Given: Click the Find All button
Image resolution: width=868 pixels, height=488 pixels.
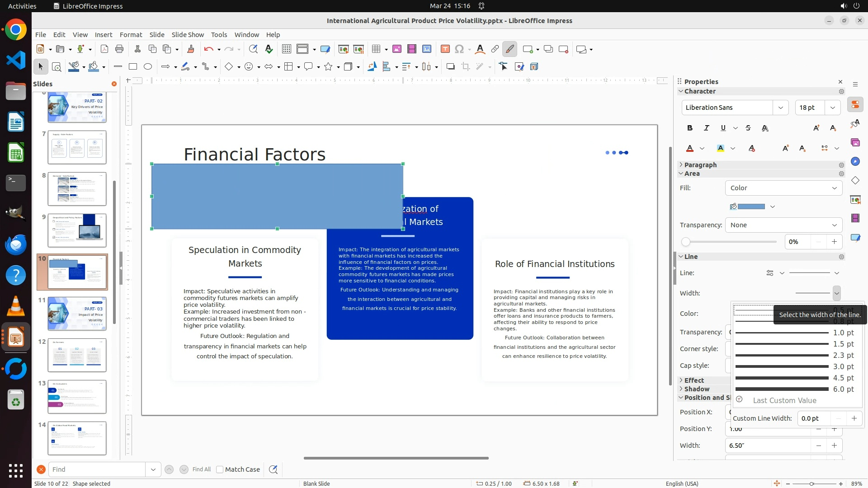Looking at the screenshot, I should [201, 469].
